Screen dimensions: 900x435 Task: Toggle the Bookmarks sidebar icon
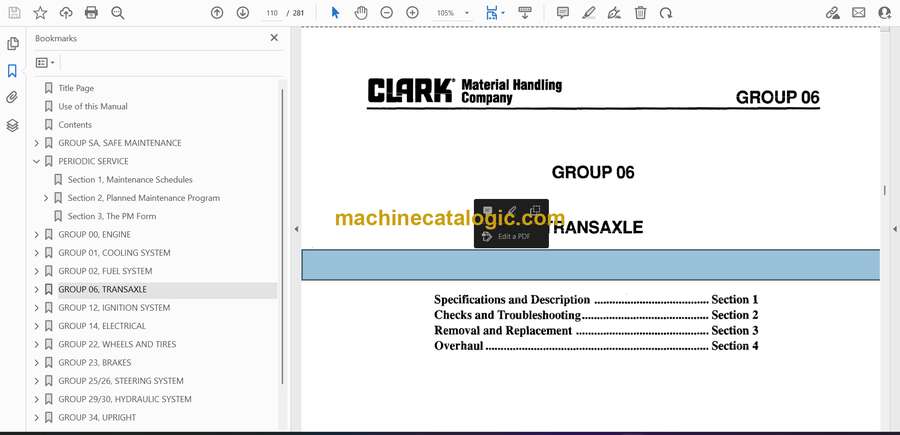coord(12,71)
